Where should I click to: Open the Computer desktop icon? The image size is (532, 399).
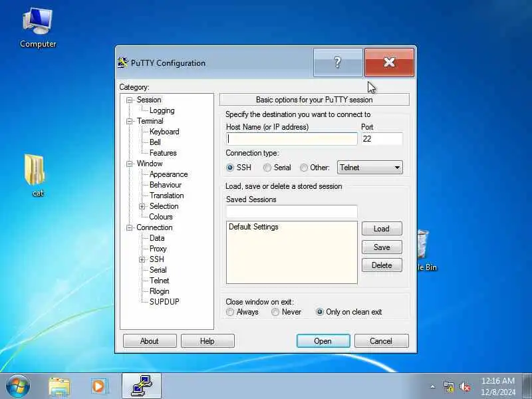[x=38, y=28]
